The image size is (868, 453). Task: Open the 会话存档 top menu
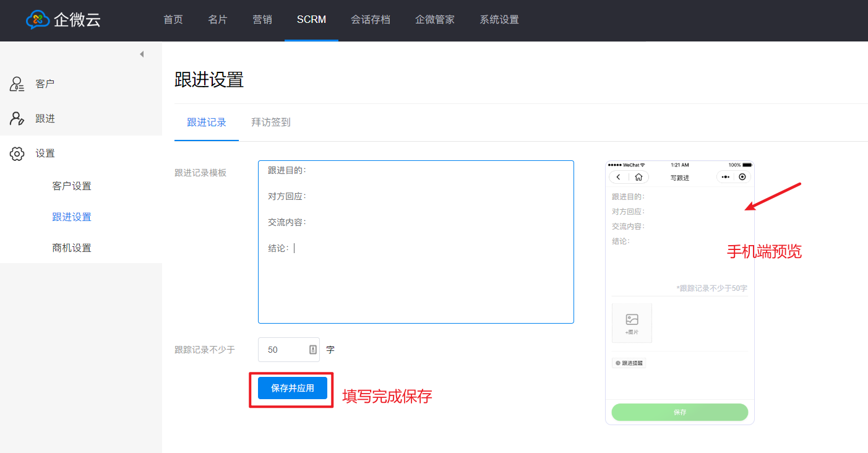coord(370,20)
